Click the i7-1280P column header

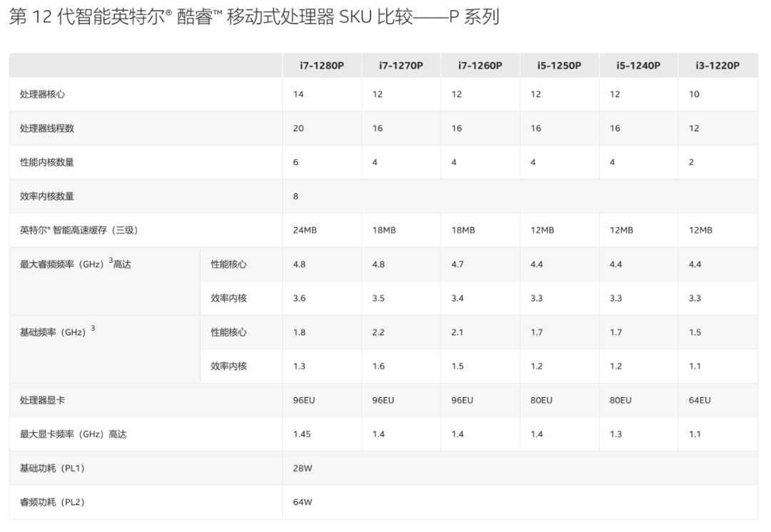321,66
